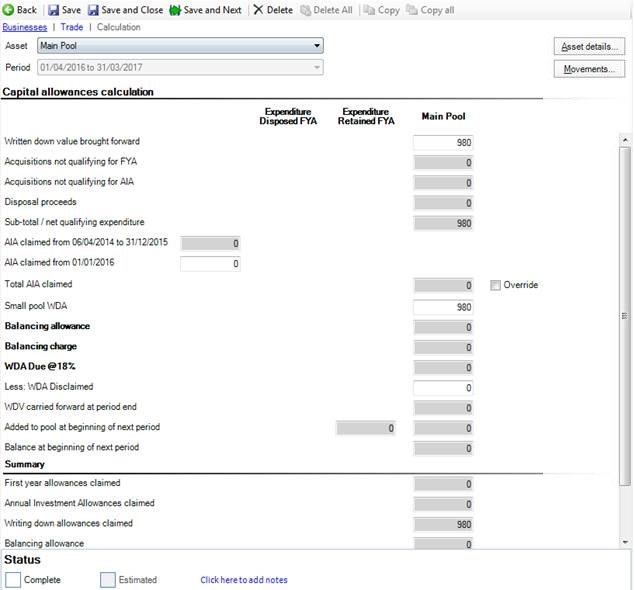Click the Expenditure Disposed FYA column header
This screenshot has width=635, height=590.
coord(288,116)
